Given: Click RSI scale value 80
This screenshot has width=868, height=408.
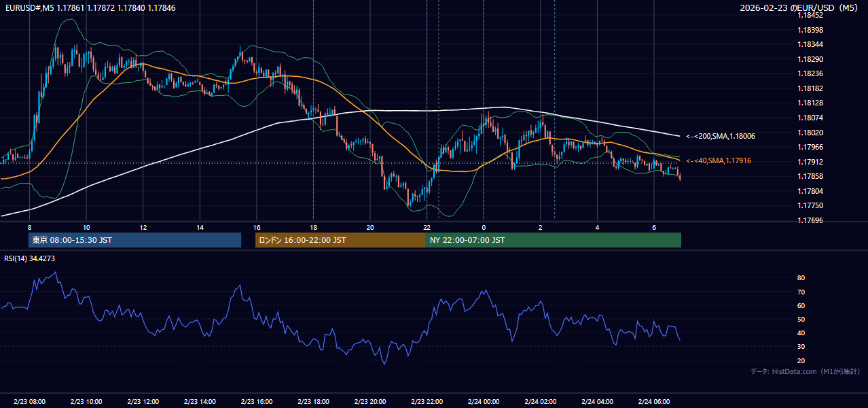Looking at the screenshot, I should coord(801,278).
